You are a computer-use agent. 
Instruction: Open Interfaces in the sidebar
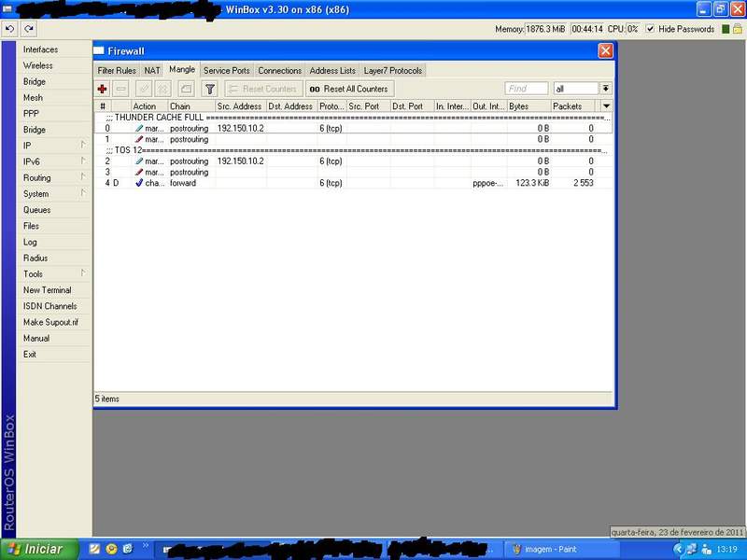54,49
